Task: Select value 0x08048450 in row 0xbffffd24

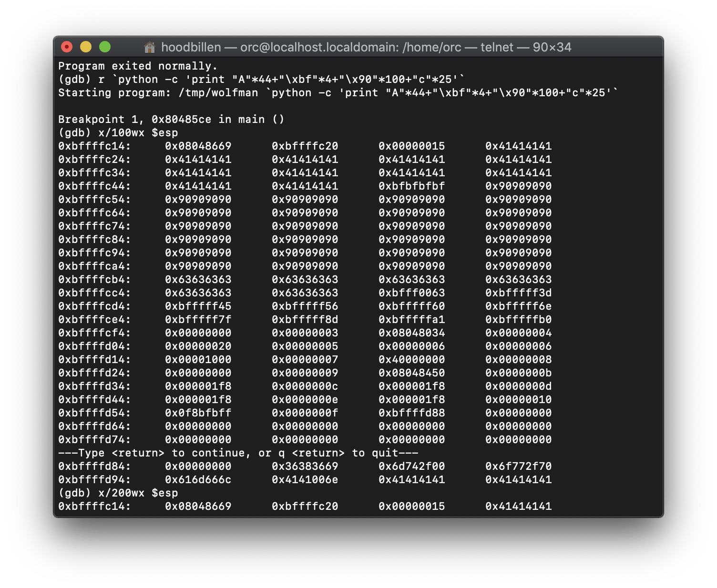Action: [x=412, y=373]
